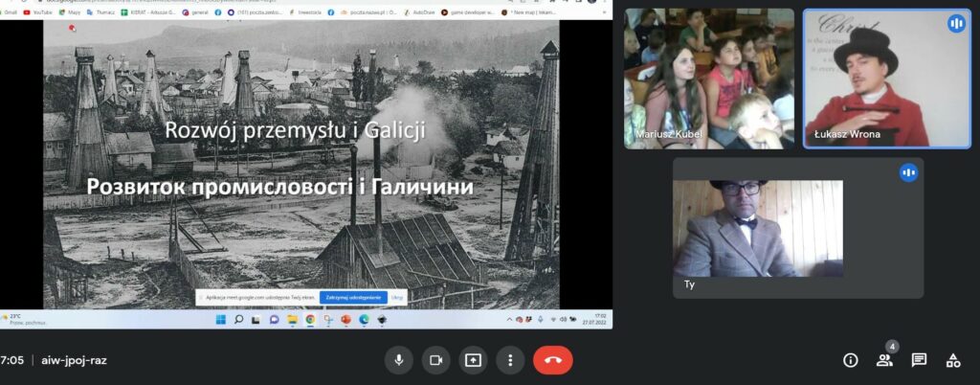Viewport: 980px width, 385px height.
Task: Open the YouTube bookmark
Action: click(x=38, y=12)
